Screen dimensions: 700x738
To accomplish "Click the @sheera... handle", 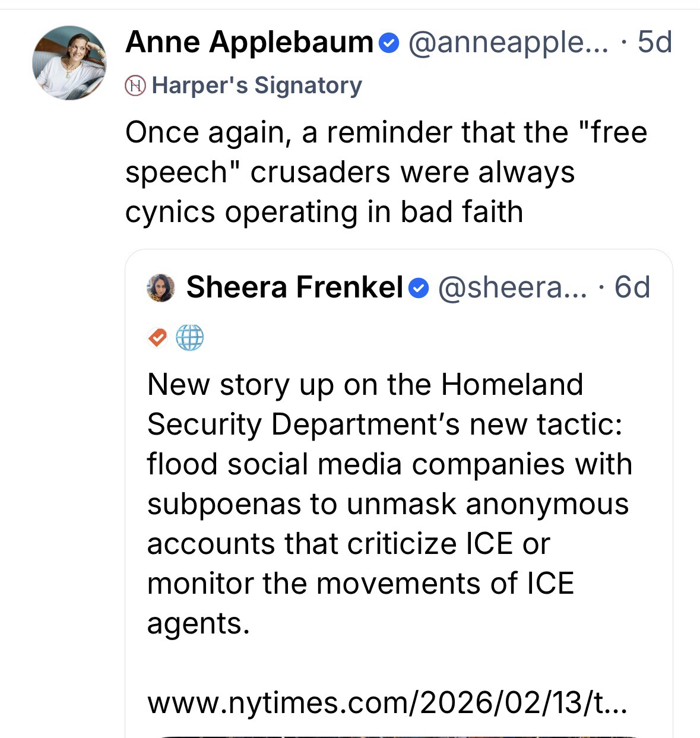I will [x=513, y=288].
